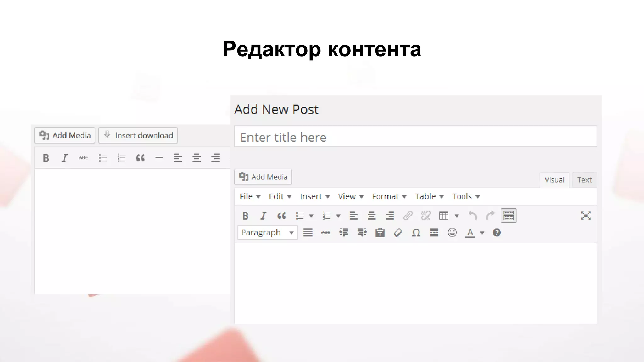Click the Insert download button

pyautogui.click(x=138, y=135)
